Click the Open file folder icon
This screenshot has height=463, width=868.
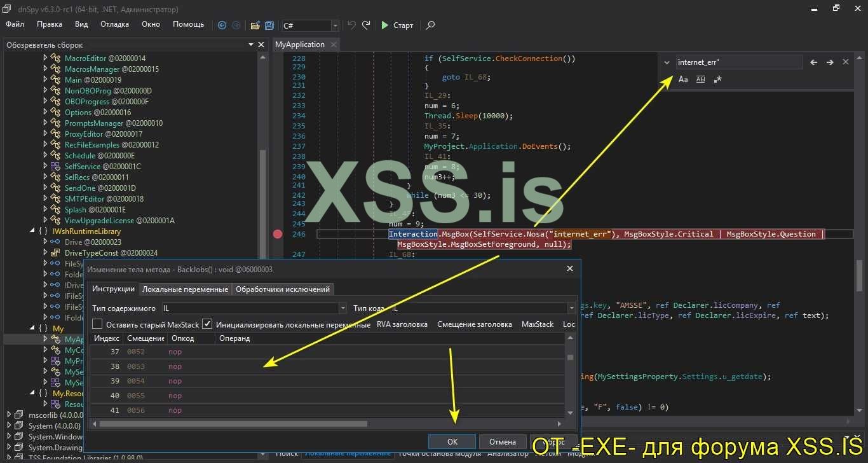coord(255,25)
